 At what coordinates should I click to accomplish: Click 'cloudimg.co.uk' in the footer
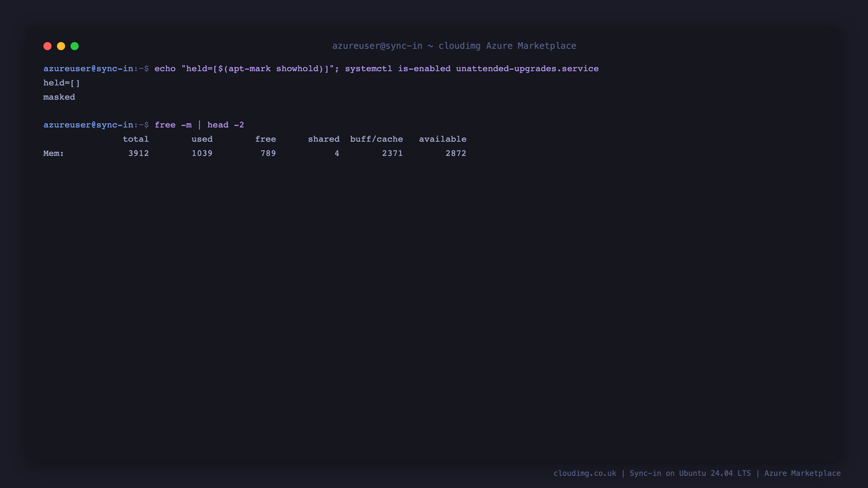pos(585,473)
